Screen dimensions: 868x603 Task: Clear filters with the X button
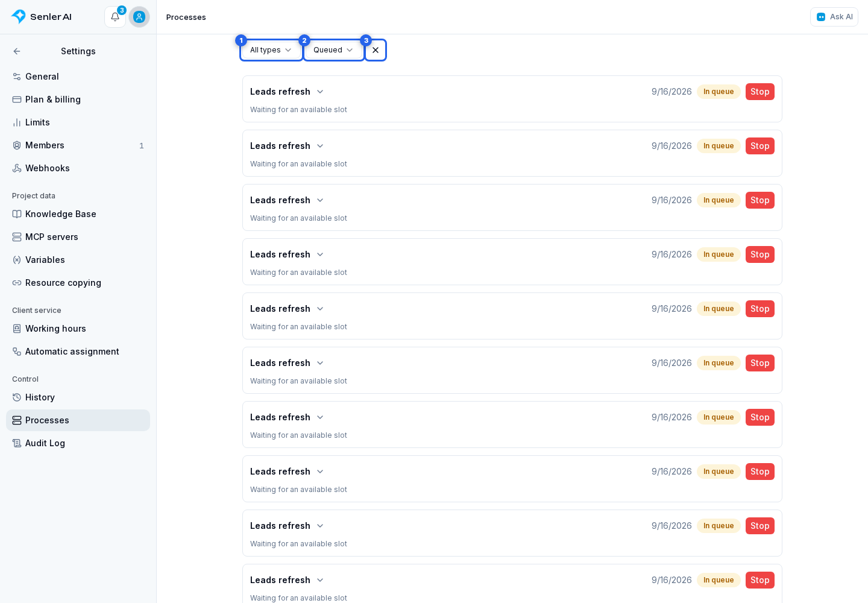point(376,50)
